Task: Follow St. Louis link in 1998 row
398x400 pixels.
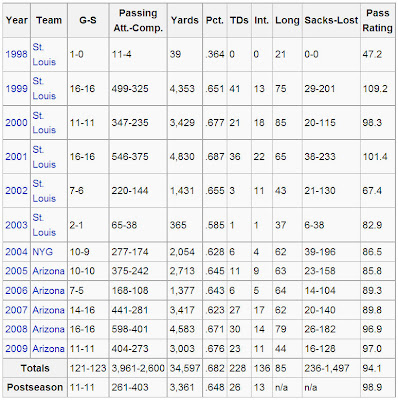Action: point(44,54)
